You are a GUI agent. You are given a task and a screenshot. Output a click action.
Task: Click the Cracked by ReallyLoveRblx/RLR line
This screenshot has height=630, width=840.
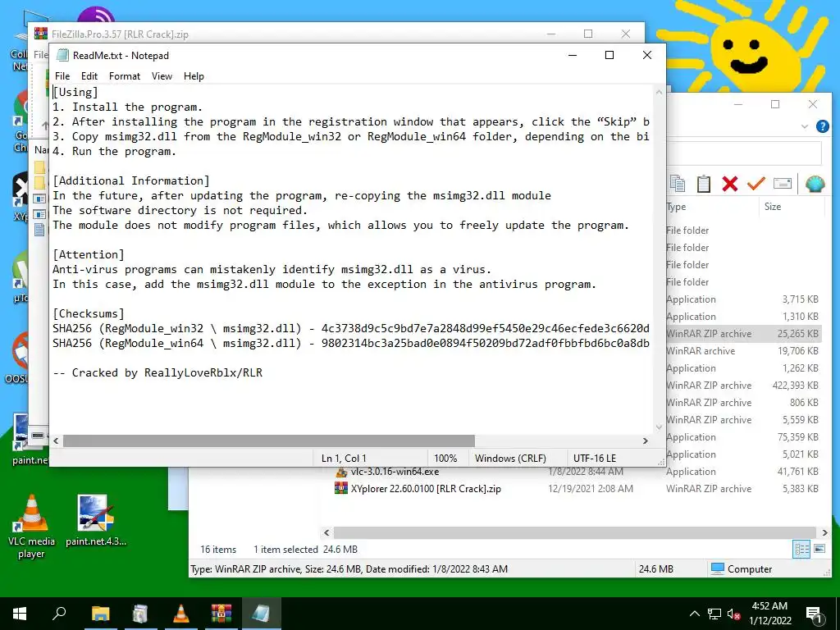(157, 372)
